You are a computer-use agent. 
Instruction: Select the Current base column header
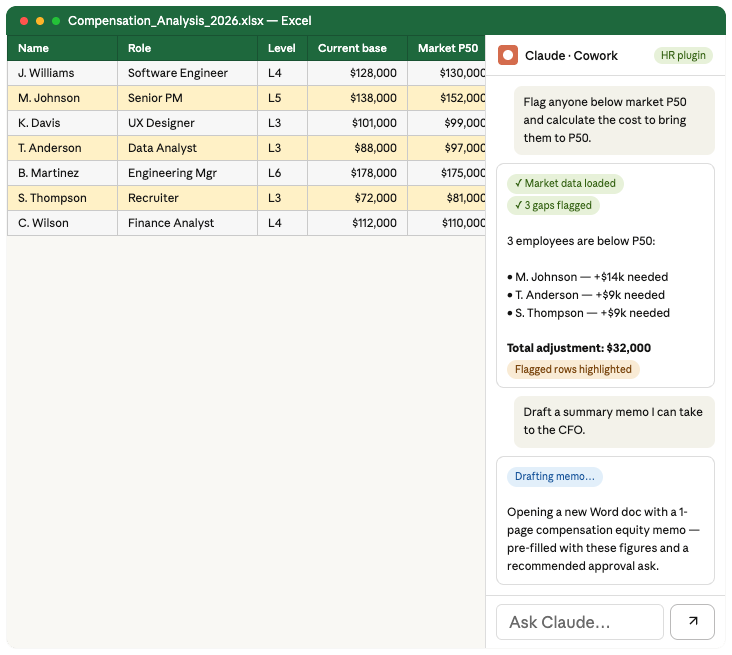click(357, 48)
